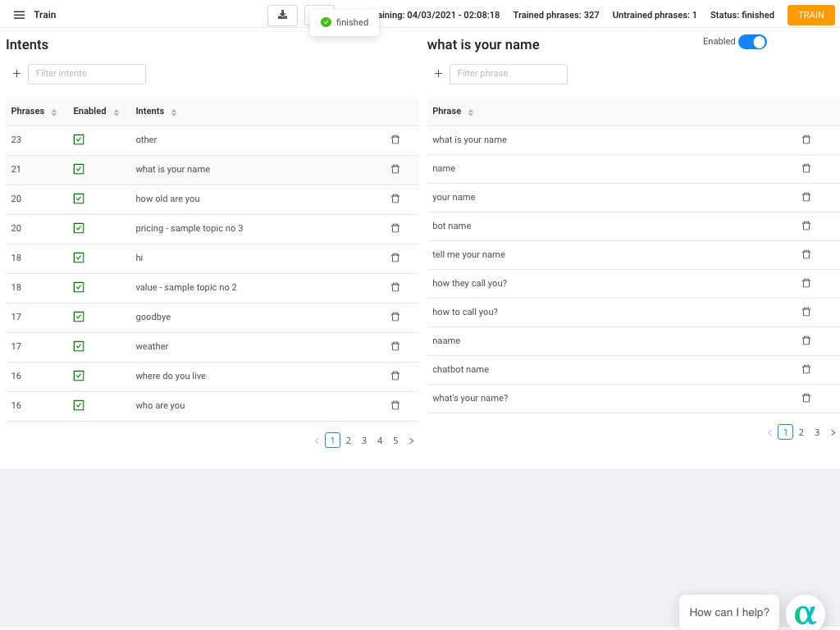Open the hamburger navigation menu
This screenshot has height=630, width=840.
click(19, 15)
